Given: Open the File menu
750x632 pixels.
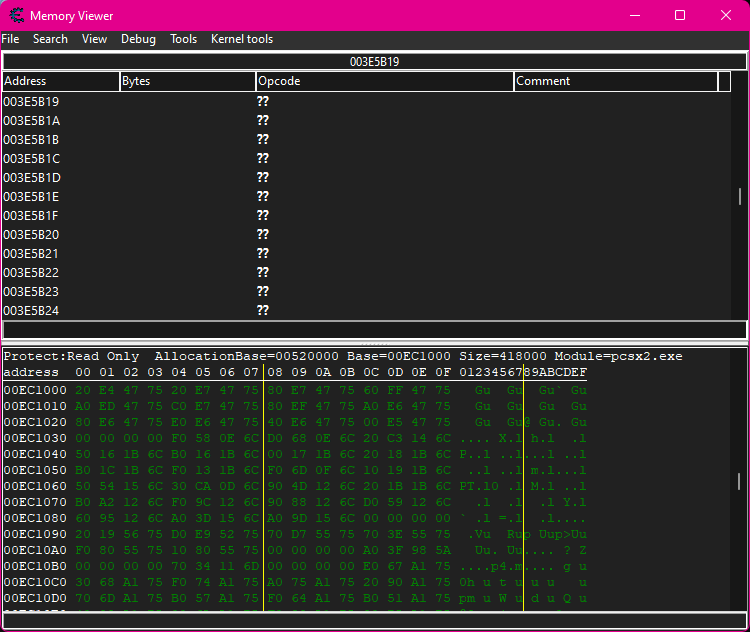Looking at the screenshot, I should (x=10, y=39).
